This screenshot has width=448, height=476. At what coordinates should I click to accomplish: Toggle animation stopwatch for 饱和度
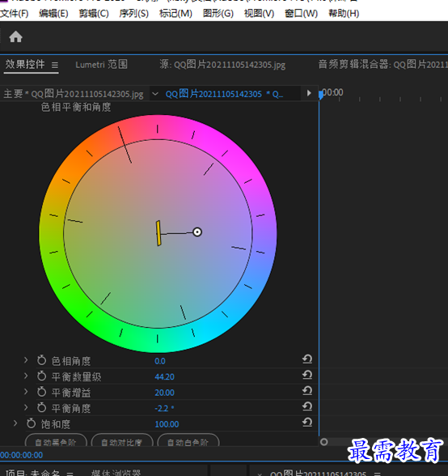click(x=31, y=423)
